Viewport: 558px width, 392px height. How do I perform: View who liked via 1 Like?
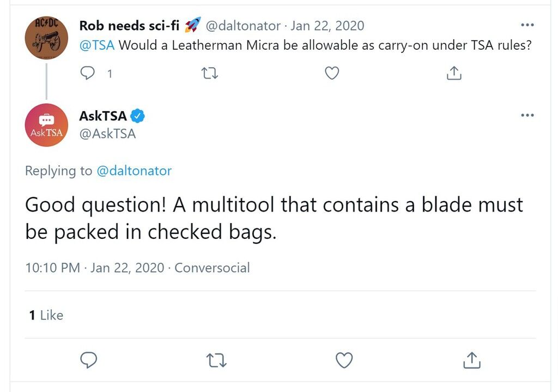(x=46, y=315)
